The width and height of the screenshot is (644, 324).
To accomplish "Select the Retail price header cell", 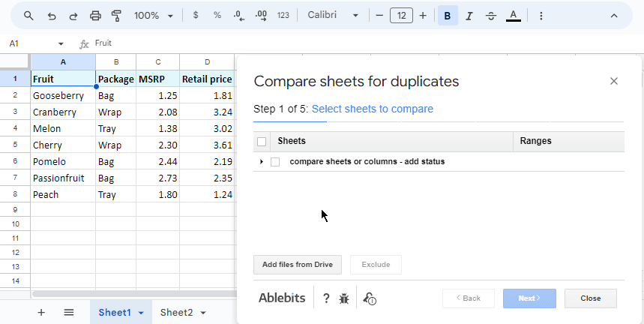I will [x=208, y=79].
